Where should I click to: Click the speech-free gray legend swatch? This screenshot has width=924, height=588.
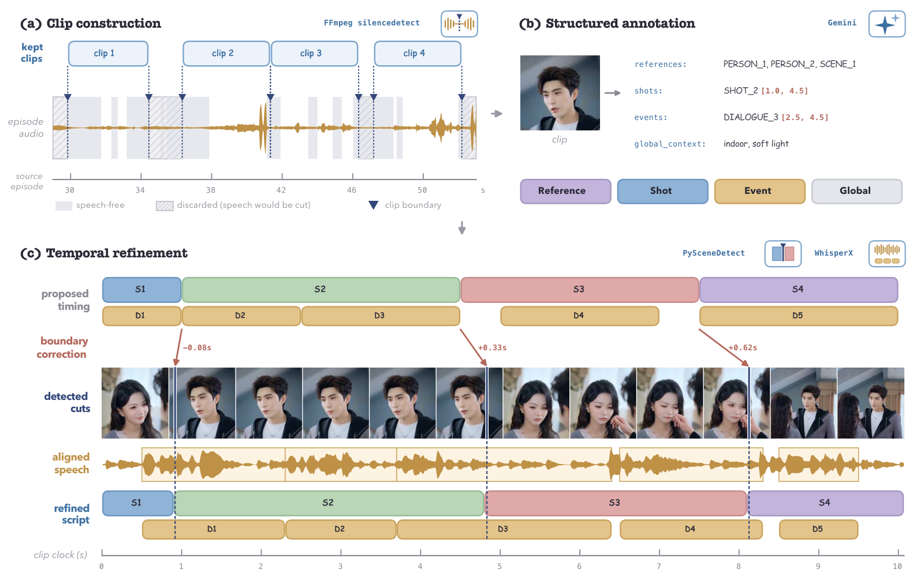pyautogui.click(x=64, y=205)
